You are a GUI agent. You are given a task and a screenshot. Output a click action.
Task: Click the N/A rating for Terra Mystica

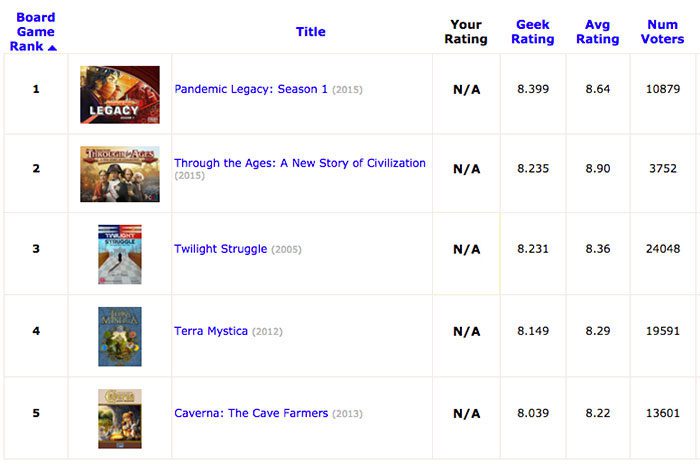click(467, 331)
